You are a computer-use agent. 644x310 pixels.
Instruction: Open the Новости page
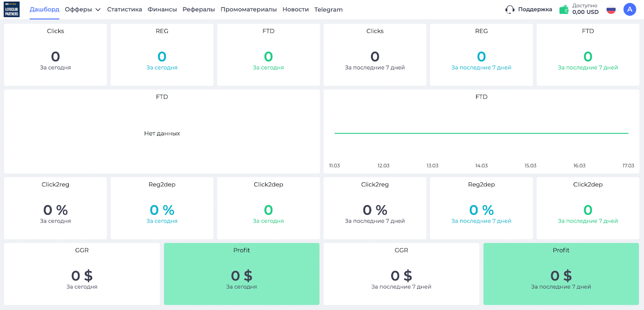(x=295, y=9)
